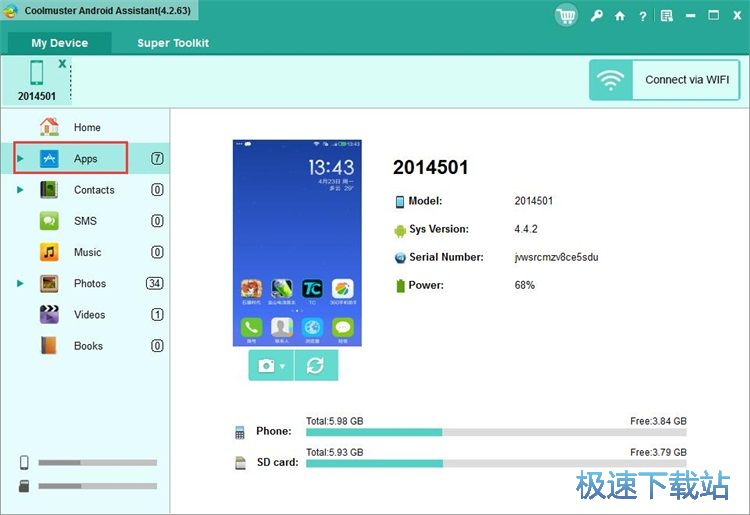This screenshot has height=515, width=750.
Task: Switch to Super Toolkit tab
Action: click(173, 43)
